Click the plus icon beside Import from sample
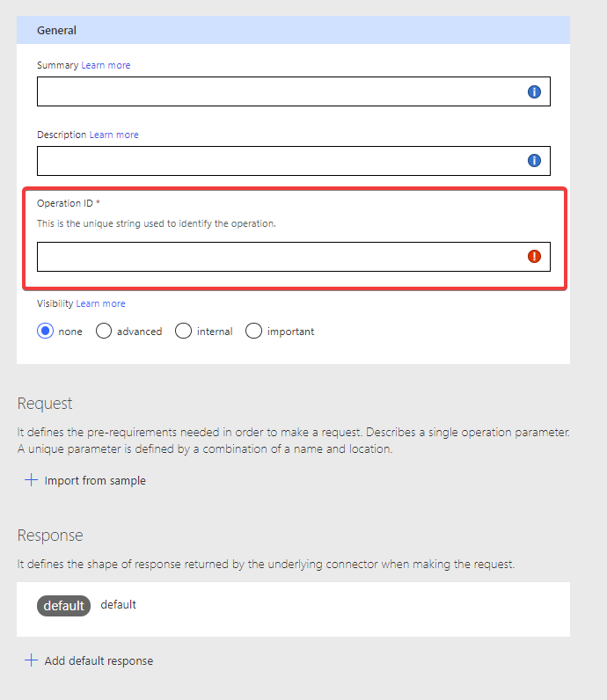The width and height of the screenshot is (607, 700). pos(32,480)
